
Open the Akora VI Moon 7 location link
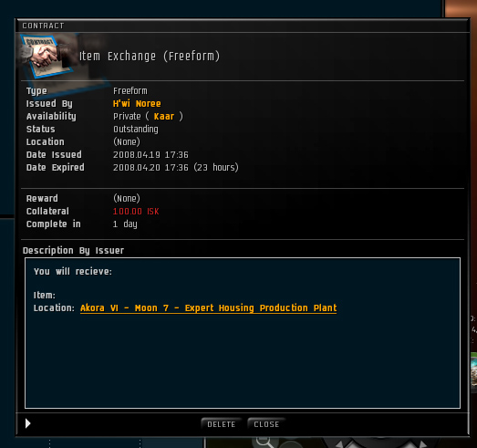pyautogui.click(x=208, y=308)
